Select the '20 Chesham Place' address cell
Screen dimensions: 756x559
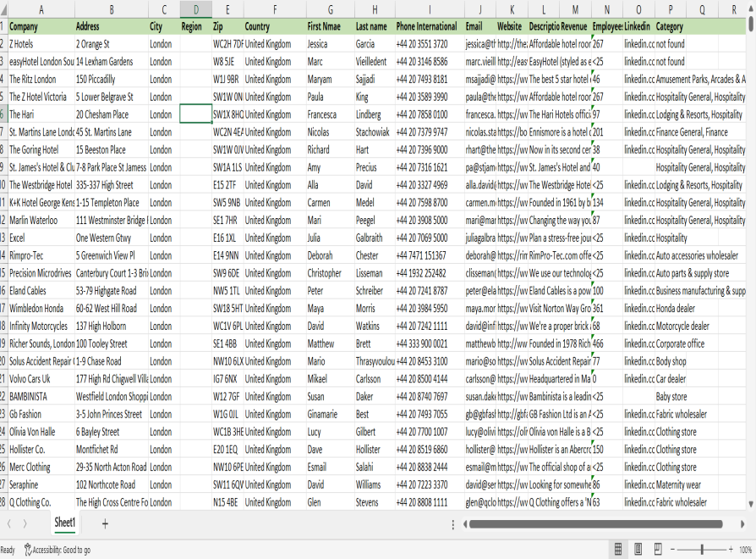point(112,114)
